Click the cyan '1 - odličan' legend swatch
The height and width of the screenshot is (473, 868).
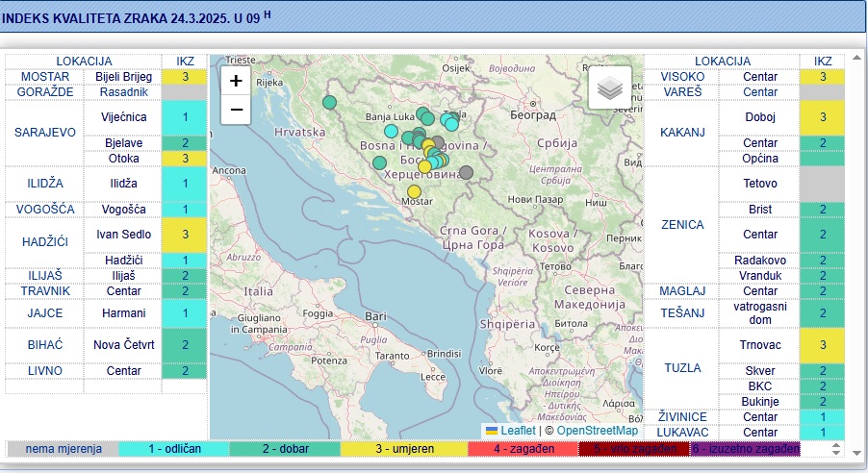(173, 448)
